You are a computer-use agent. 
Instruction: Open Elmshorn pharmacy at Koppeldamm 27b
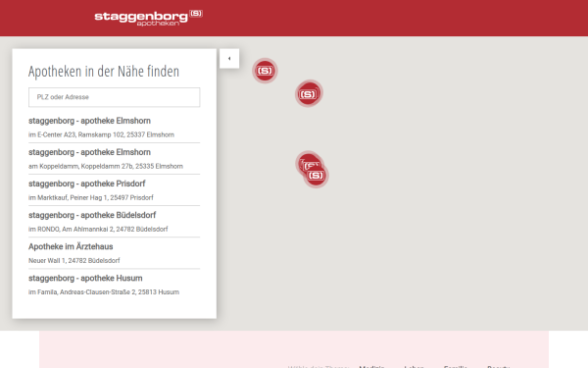(x=115, y=159)
